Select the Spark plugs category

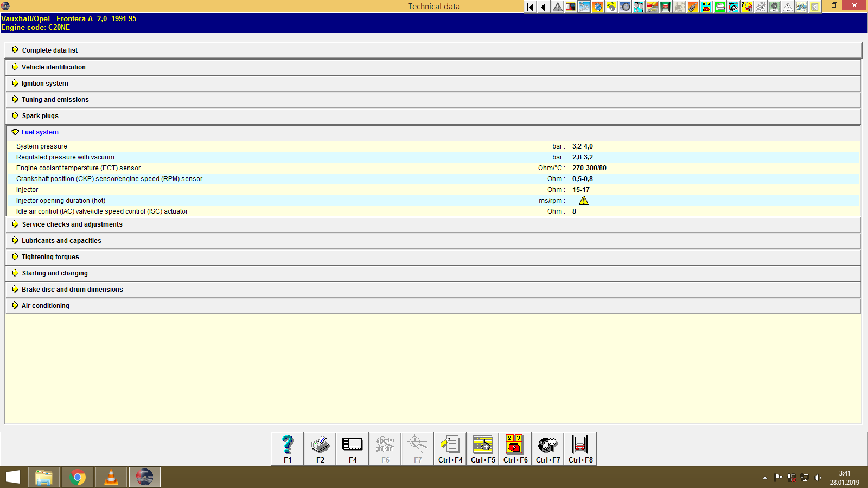click(x=39, y=115)
